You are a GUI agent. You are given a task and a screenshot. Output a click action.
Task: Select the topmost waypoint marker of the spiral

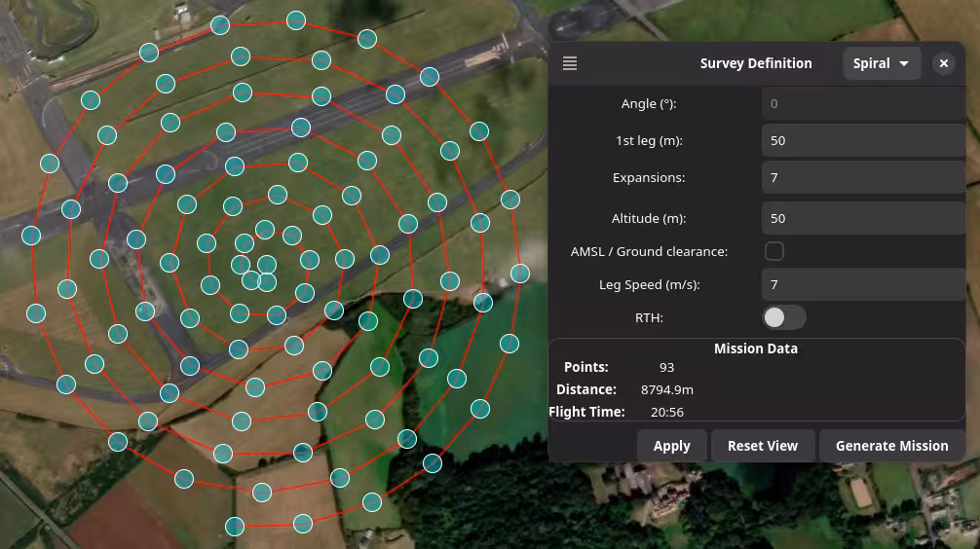(x=296, y=20)
